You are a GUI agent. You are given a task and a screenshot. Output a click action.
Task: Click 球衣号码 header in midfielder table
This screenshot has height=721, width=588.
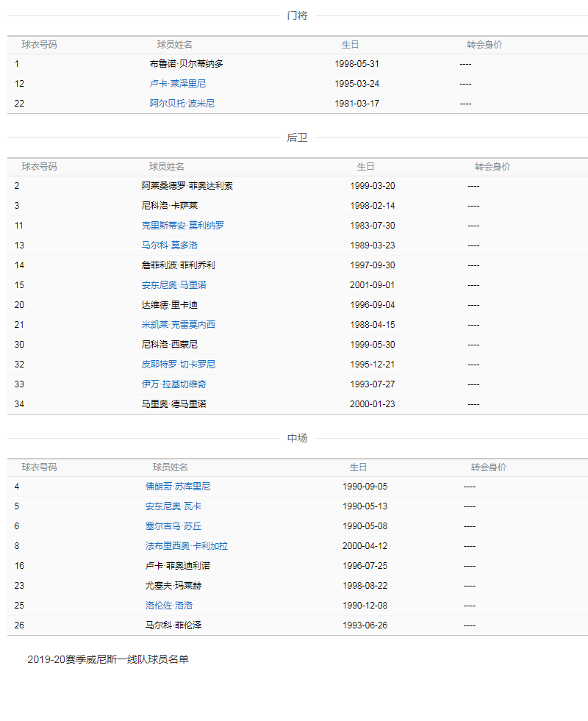(39, 467)
